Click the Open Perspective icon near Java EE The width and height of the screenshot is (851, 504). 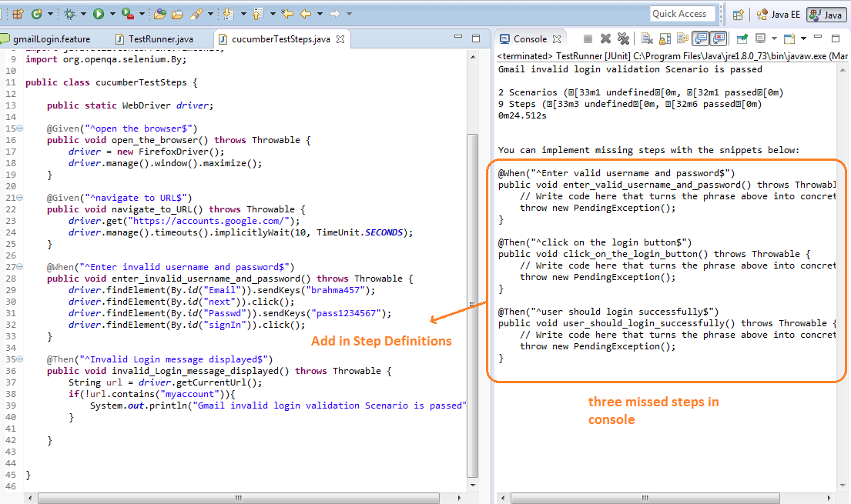[x=738, y=13]
